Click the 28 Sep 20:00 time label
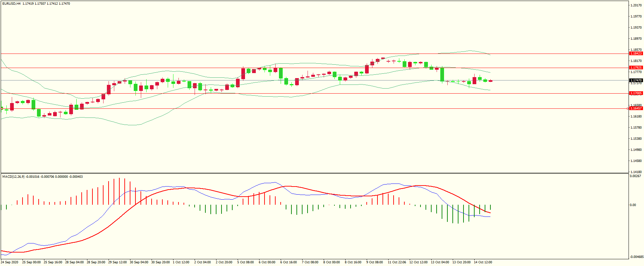 tap(96, 262)
